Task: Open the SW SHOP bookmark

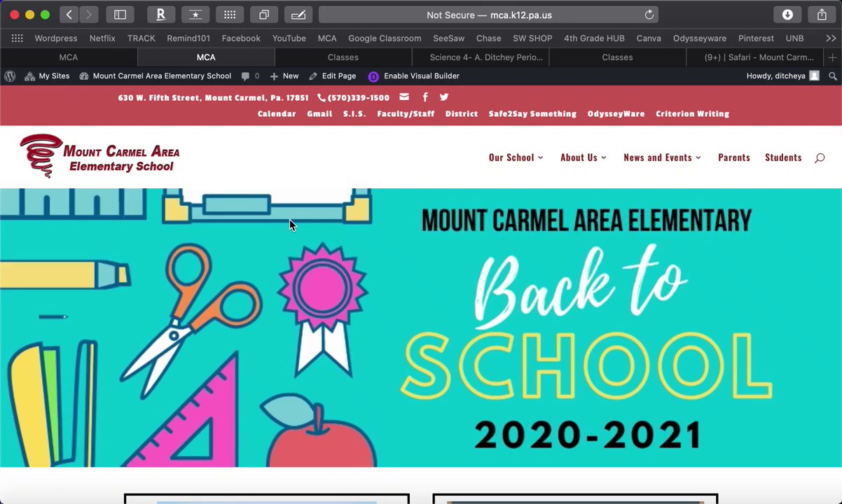Action: [x=532, y=38]
